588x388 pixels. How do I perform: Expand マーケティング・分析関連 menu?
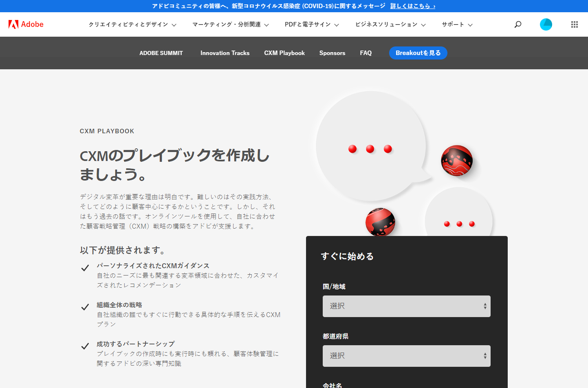click(231, 24)
